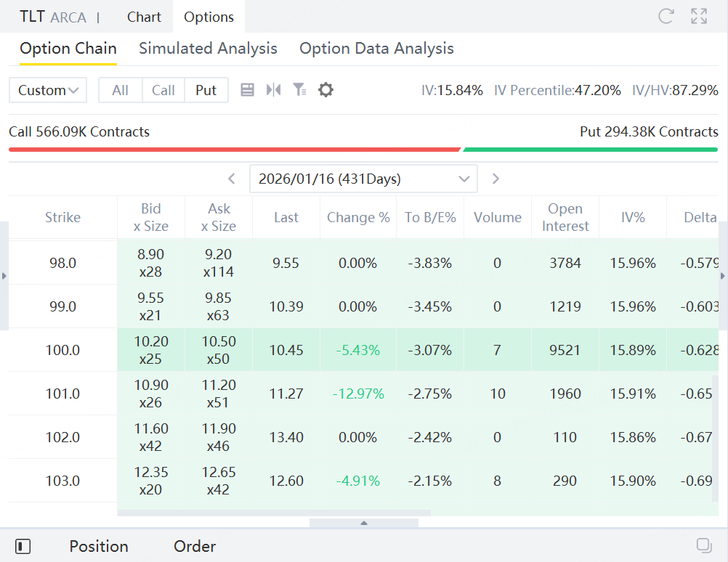The height and width of the screenshot is (562, 728).
Task: Click the refresh icon at top right
Action: (665, 17)
